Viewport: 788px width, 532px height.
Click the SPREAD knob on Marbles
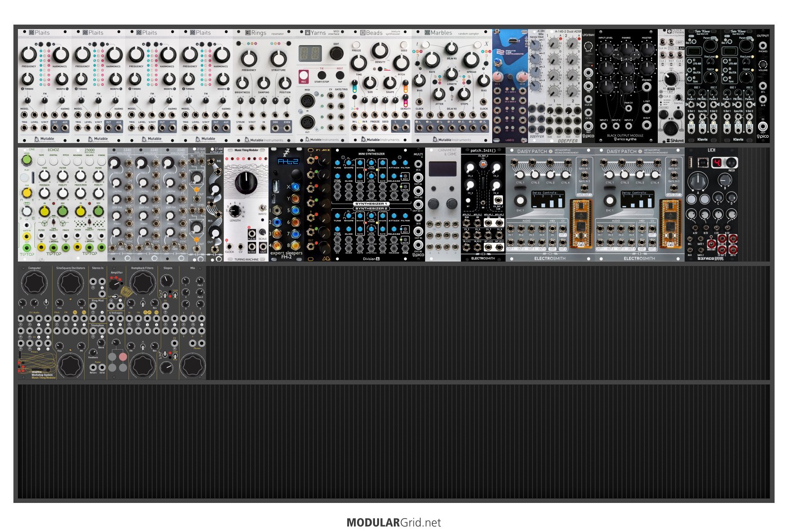[x=471, y=59]
